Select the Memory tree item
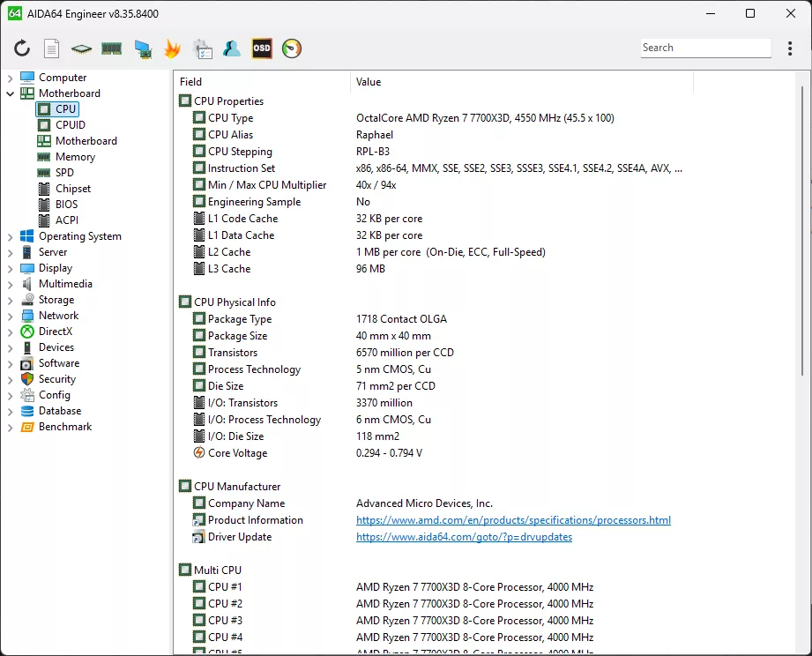Screen dimensions: 812x656 click(x=75, y=157)
